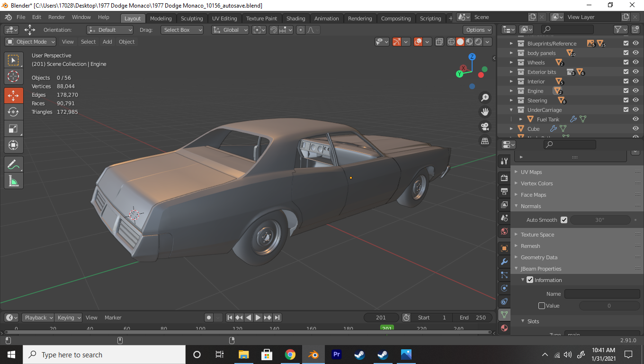Screen dimensions: 644x364
Task: Click the zoom magnifier gizmo
Action: pos(485,98)
